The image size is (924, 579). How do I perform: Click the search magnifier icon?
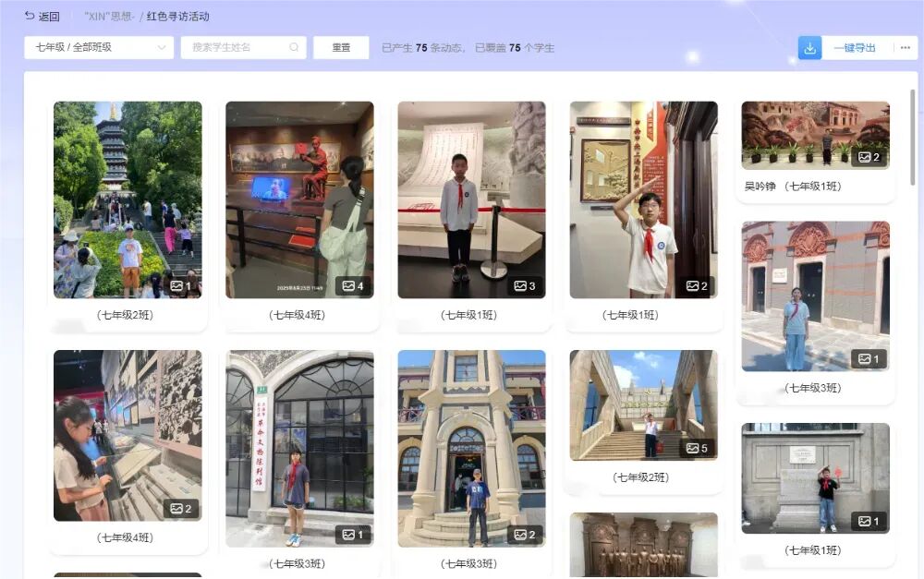[x=294, y=47]
